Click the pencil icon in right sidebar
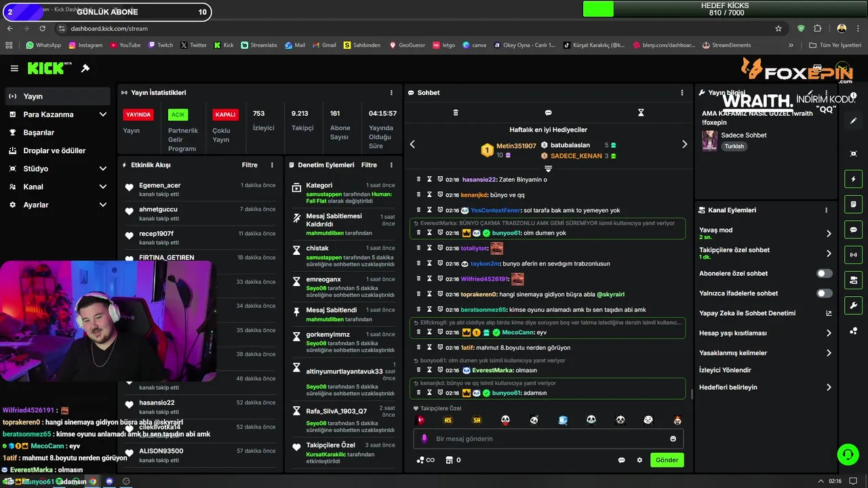 coord(853,121)
